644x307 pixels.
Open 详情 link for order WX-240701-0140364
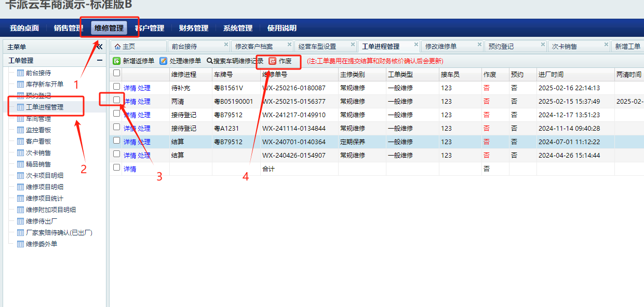click(x=130, y=142)
